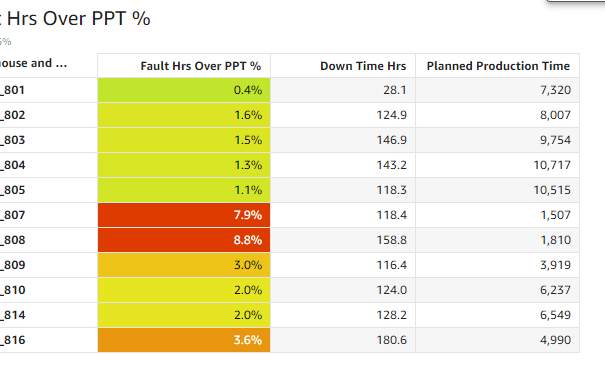Select row label ending in _801
This screenshot has height=365, width=605.
[x=12, y=90]
